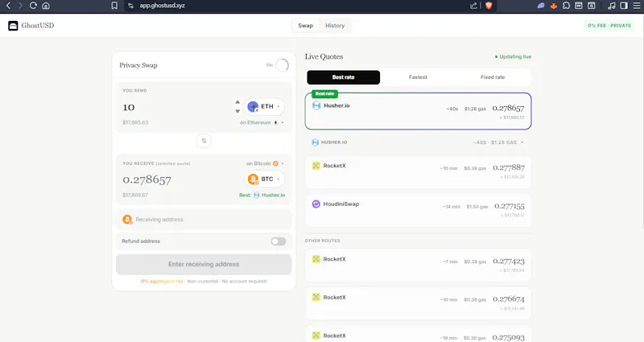Open Brave Shields lion icon
The width and height of the screenshot is (644, 342).
click(x=489, y=6)
